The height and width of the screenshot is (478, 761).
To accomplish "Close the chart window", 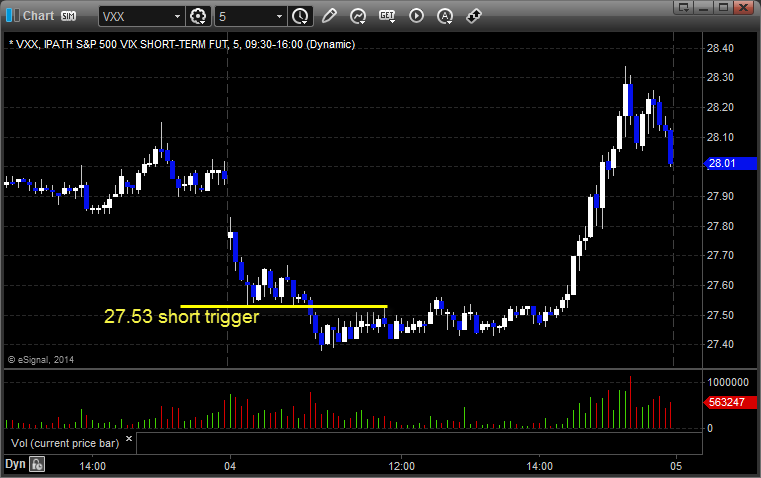I will pyautogui.click(x=743, y=7).
